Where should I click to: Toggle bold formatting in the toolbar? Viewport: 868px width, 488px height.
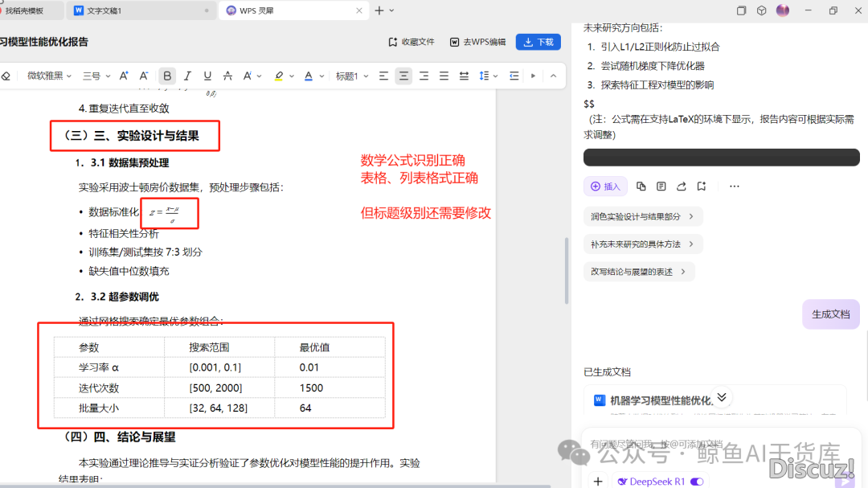point(167,76)
